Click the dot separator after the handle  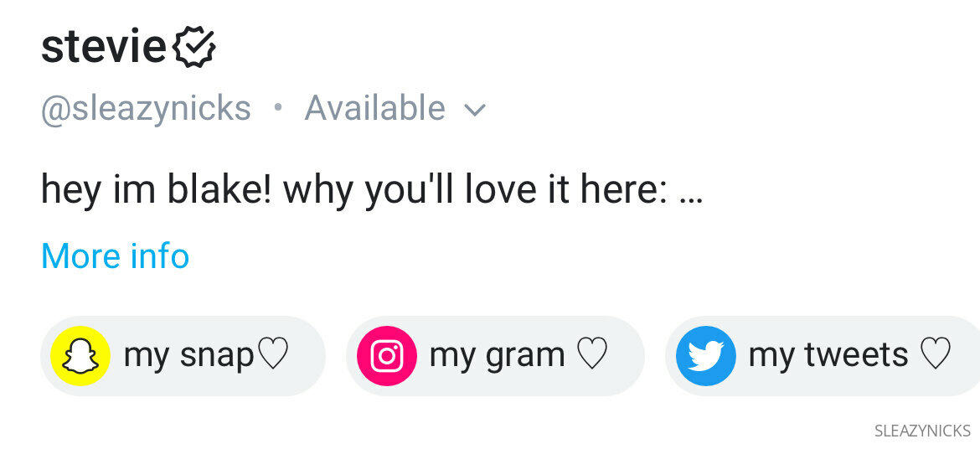278,107
